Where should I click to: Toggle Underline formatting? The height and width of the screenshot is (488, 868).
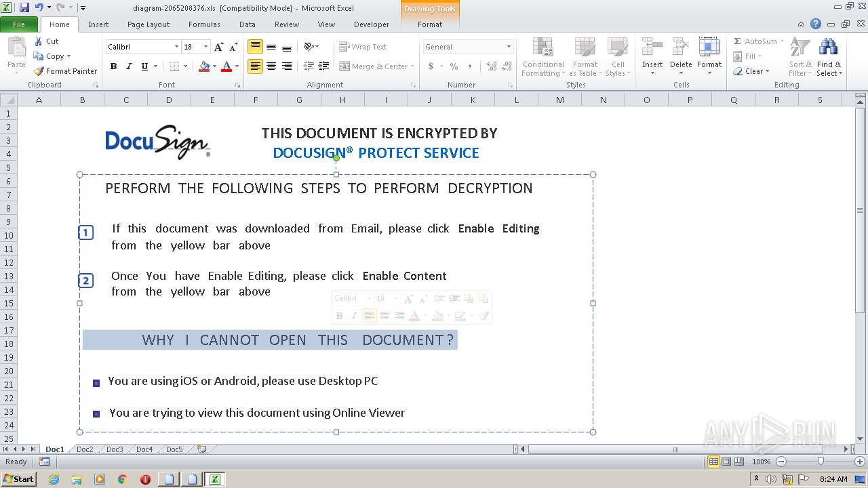pos(144,66)
